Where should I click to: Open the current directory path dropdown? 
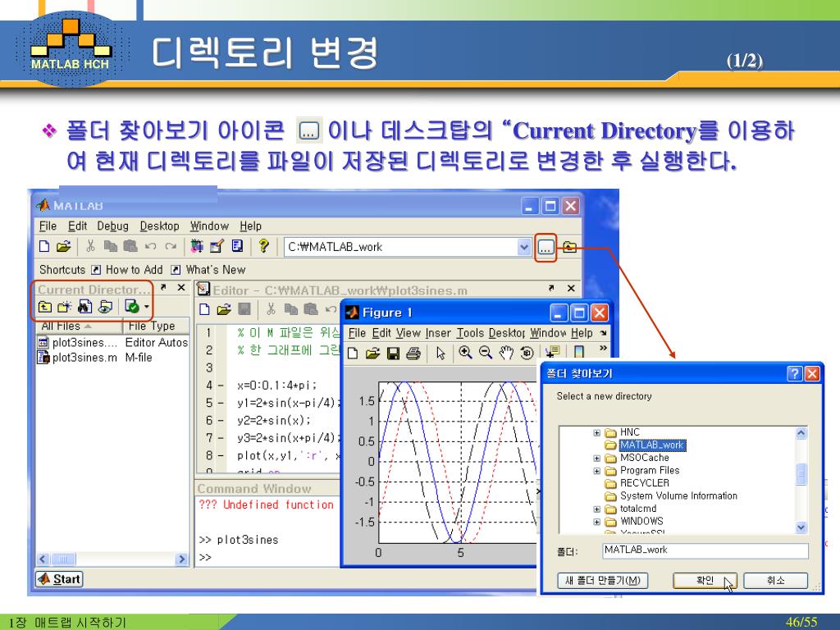coord(524,247)
